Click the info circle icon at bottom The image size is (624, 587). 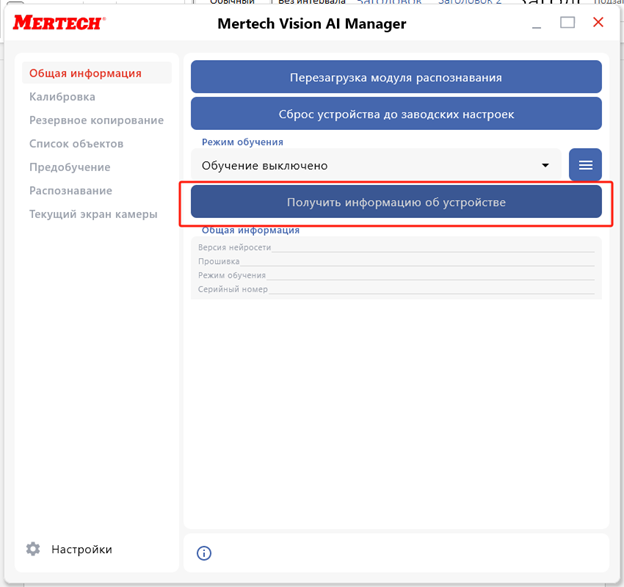[204, 553]
